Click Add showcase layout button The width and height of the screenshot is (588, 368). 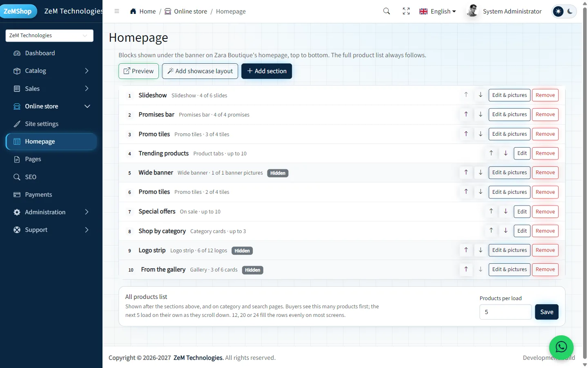(200, 71)
